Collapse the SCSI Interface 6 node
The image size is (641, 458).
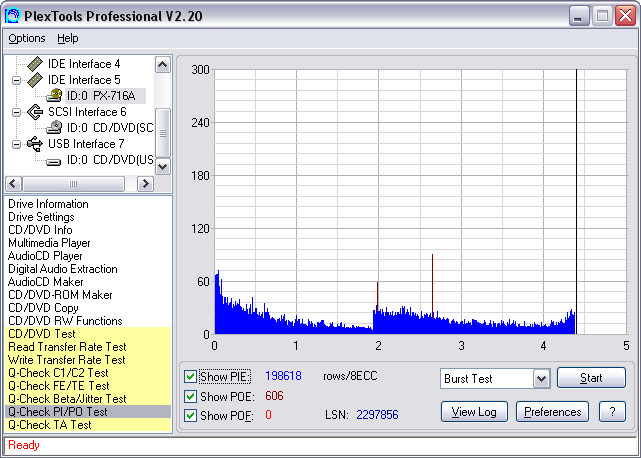coord(16,112)
